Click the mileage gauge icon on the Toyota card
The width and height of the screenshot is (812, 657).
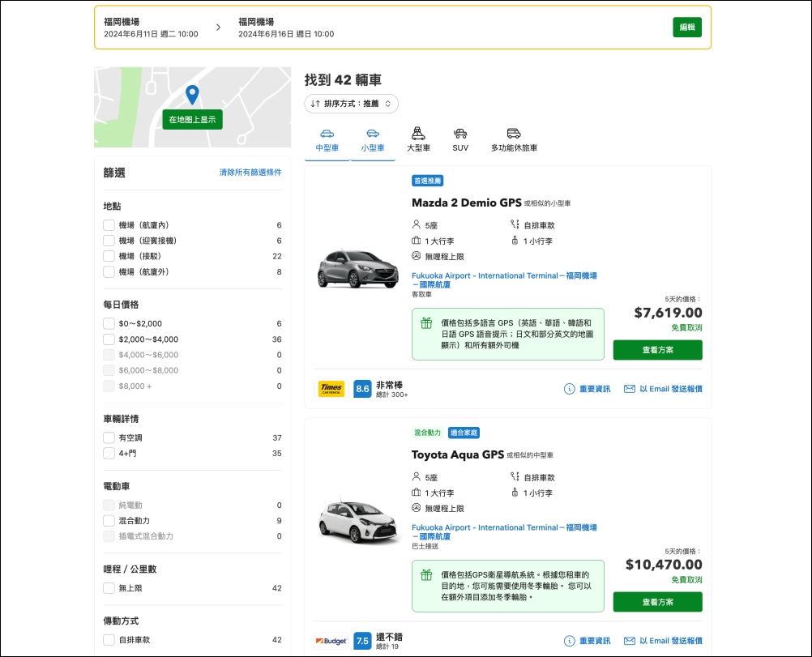[x=416, y=508]
